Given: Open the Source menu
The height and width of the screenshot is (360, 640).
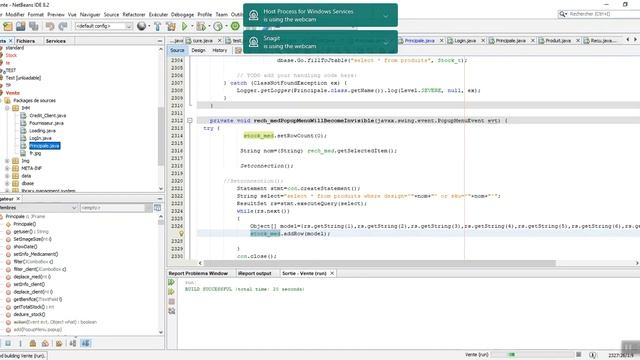Looking at the screenshot, I should (111, 14).
